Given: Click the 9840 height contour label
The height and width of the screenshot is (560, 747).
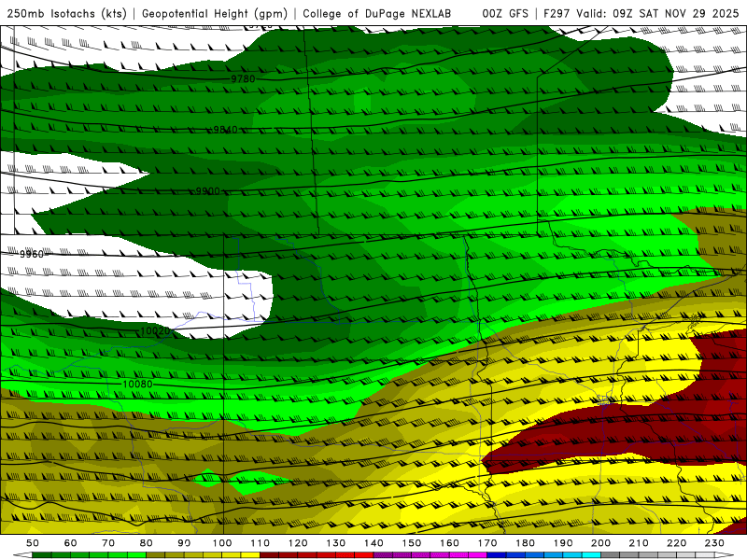Looking at the screenshot, I should (225, 130).
